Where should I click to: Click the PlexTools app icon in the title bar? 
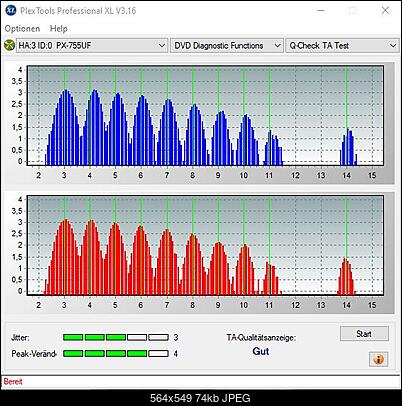(11, 10)
